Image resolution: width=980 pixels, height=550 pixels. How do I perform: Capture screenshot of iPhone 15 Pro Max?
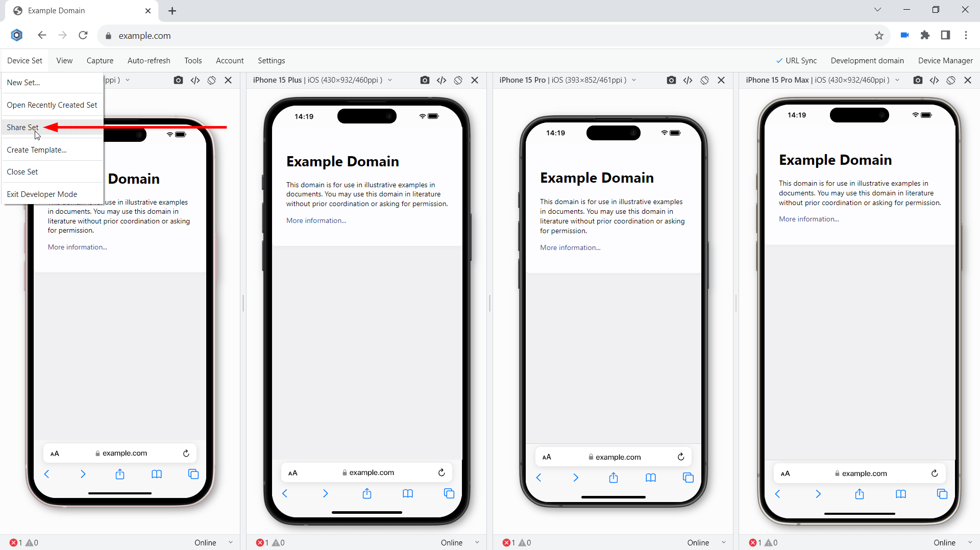coord(918,80)
